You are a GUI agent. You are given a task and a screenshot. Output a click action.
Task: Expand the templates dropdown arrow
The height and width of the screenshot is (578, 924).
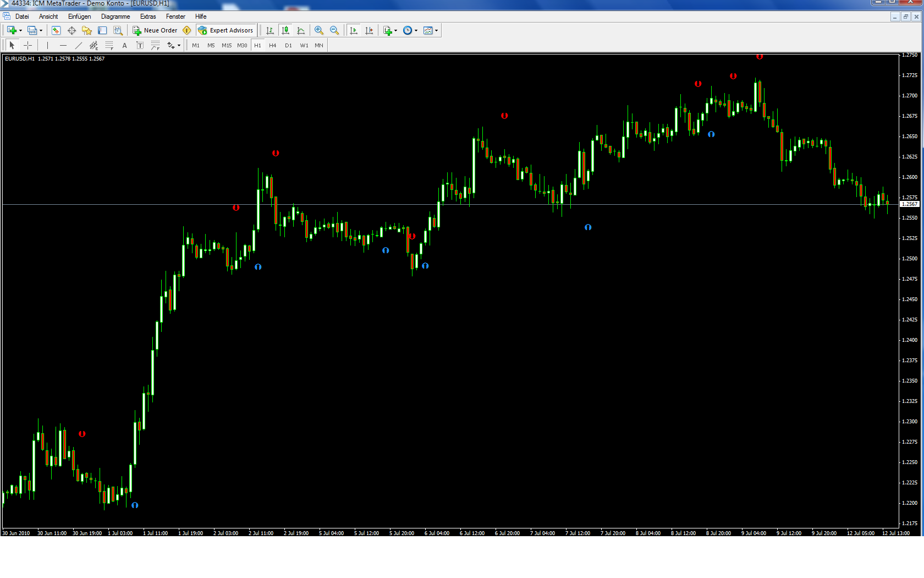(437, 31)
